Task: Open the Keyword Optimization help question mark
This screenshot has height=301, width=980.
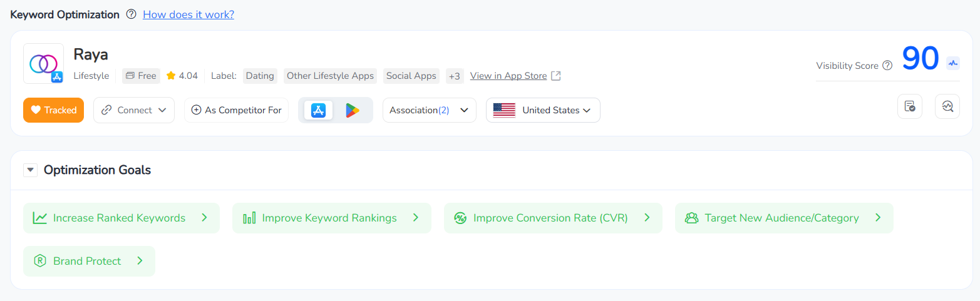Action: (131, 14)
